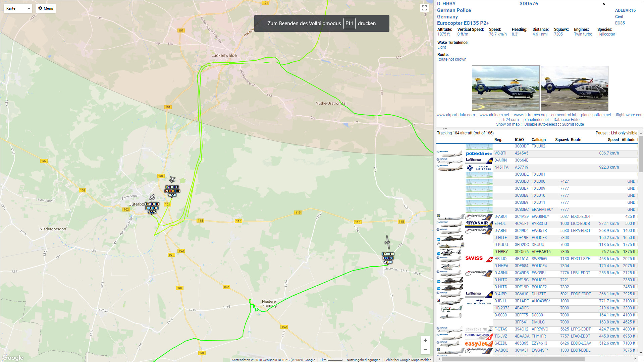
Task: Collapse the aircraft detail panel arrow
Action: click(x=604, y=4)
